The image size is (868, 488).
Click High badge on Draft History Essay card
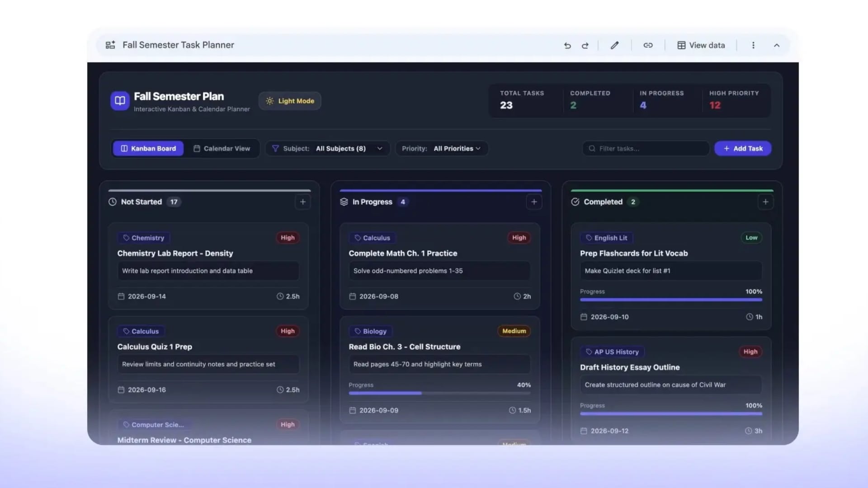(x=750, y=352)
